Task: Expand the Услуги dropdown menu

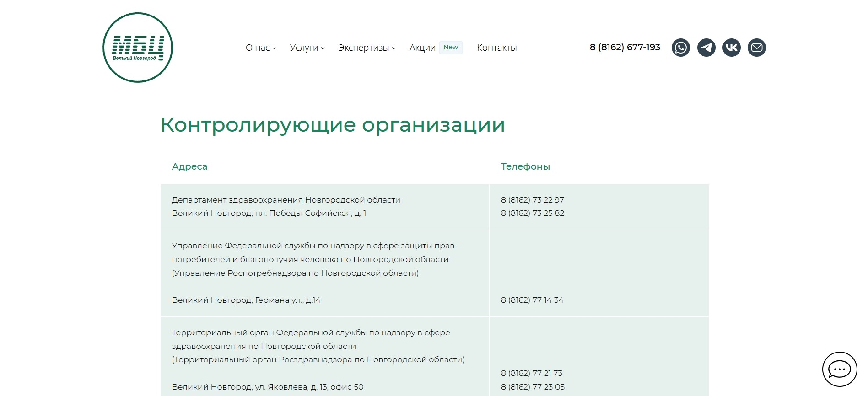Action: tap(307, 48)
